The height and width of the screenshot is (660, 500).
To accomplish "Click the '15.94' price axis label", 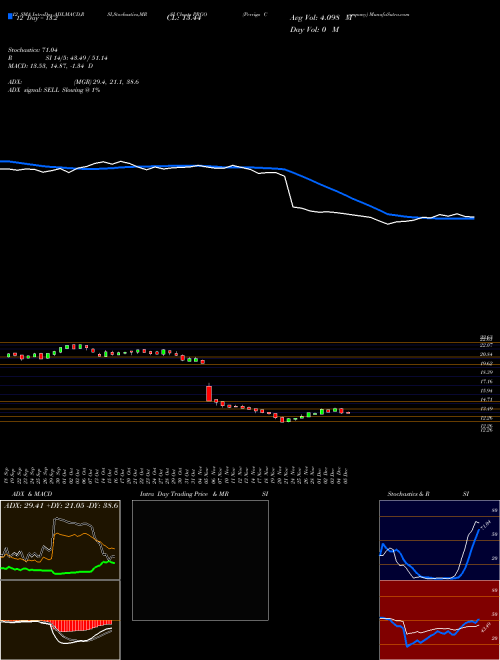I will [487, 391].
